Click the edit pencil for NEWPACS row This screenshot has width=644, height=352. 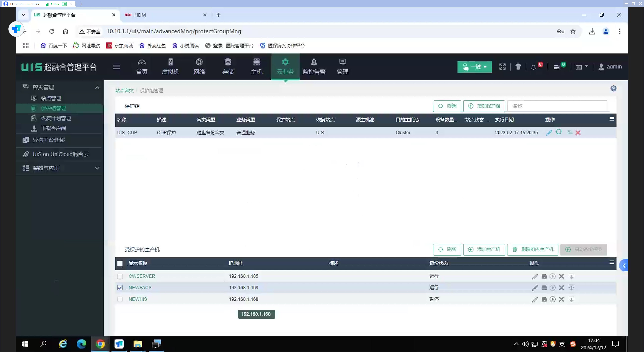pyautogui.click(x=535, y=287)
